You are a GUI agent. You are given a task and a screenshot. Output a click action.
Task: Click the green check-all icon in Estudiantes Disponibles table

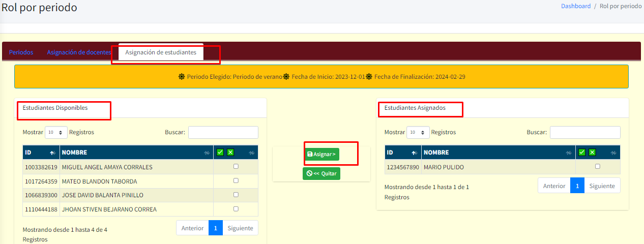tap(220, 152)
